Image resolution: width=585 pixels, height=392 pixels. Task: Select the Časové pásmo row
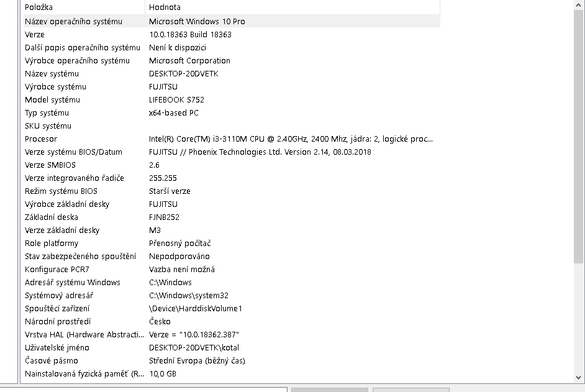(52, 361)
